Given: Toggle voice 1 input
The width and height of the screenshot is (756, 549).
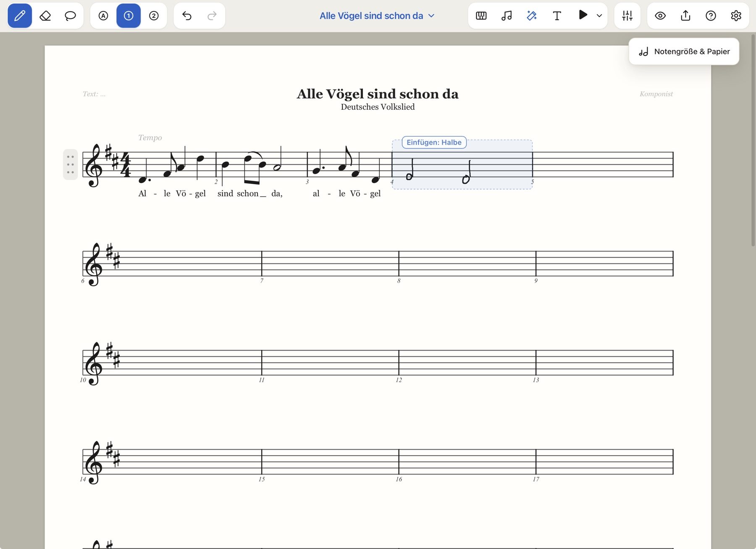Looking at the screenshot, I should pos(129,16).
